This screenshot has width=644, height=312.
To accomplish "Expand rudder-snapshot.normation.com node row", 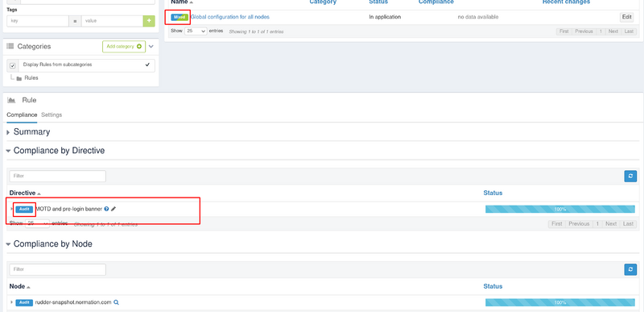I will click(x=11, y=302).
